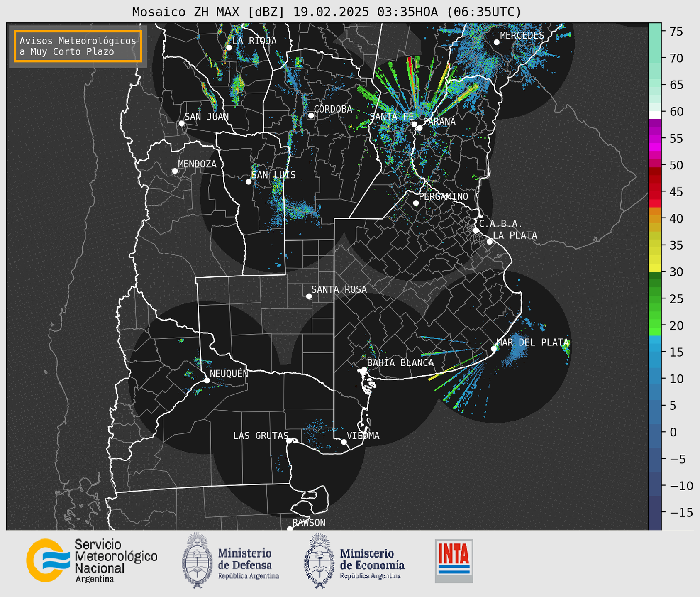Select the La Rioja city marker
This screenshot has width=700, height=597.
coord(229,48)
